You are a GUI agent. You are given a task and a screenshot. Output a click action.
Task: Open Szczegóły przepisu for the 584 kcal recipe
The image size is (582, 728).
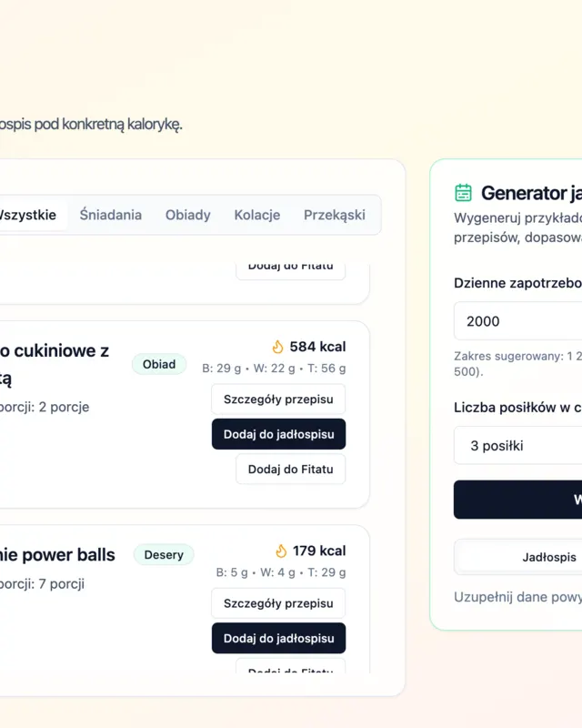pos(278,399)
